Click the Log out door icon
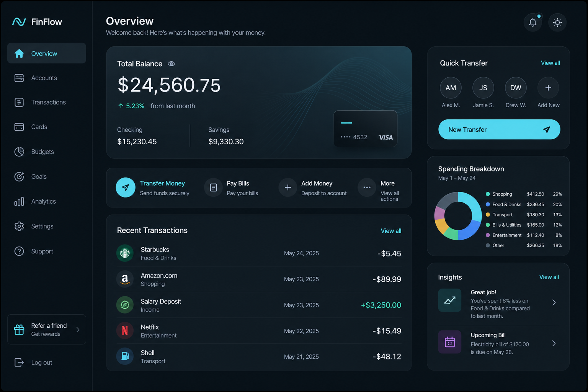588x392 pixels. (19, 362)
